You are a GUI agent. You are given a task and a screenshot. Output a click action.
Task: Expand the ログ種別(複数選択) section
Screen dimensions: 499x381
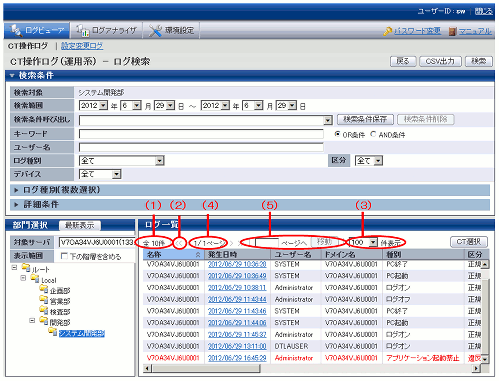point(16,190)
